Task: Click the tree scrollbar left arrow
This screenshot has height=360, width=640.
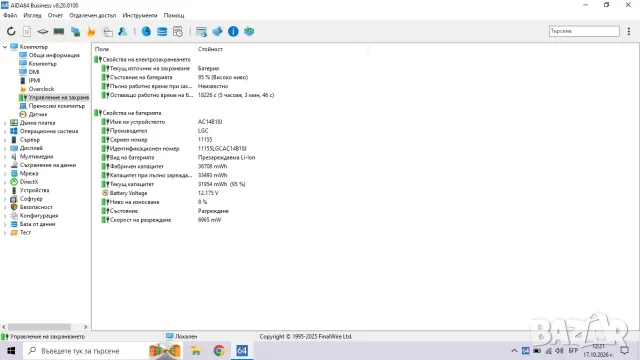Action: tap(4, 327)
